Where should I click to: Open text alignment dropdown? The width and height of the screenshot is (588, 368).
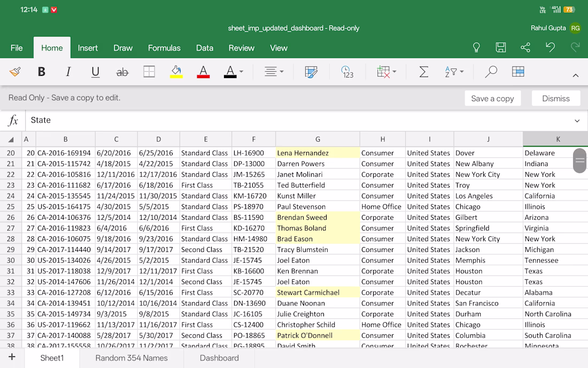coord(274,72)
